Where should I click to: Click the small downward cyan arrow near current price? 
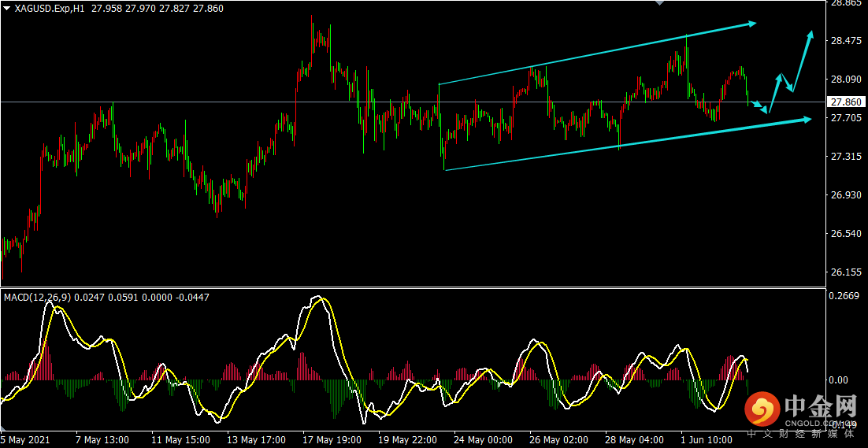tap(758, 106)
